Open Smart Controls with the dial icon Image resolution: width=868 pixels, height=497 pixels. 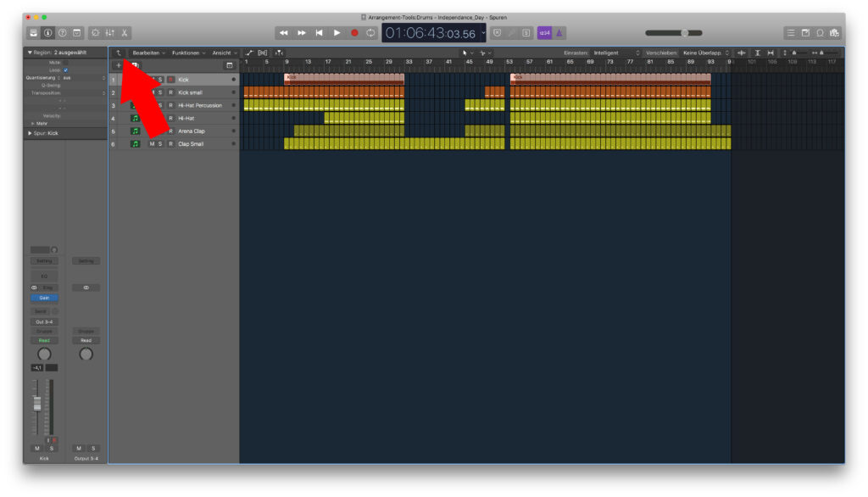click(x=95, y=33)
